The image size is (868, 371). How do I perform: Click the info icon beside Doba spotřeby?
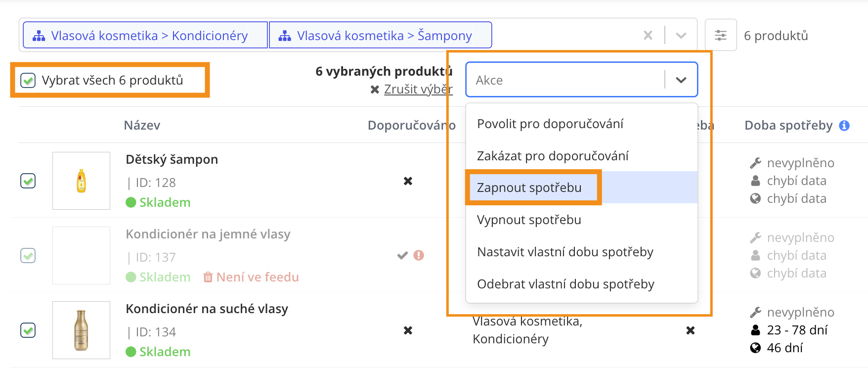844,126
